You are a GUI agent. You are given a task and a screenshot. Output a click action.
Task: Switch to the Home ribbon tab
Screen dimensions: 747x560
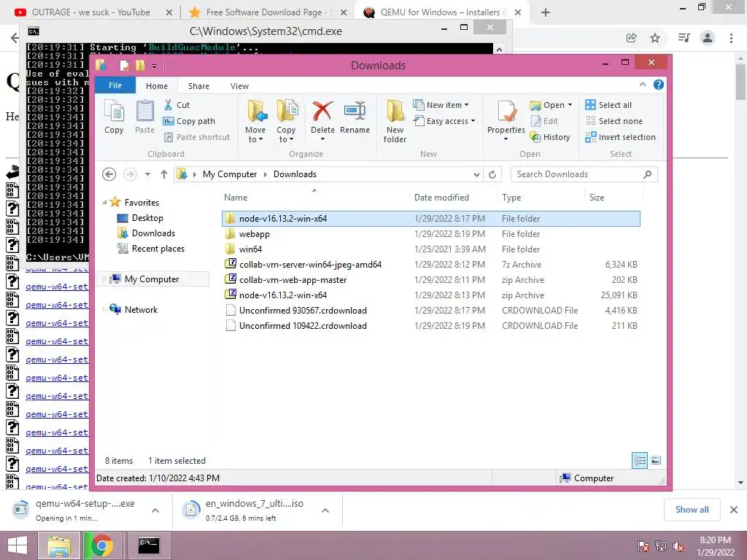coord(157,86)
